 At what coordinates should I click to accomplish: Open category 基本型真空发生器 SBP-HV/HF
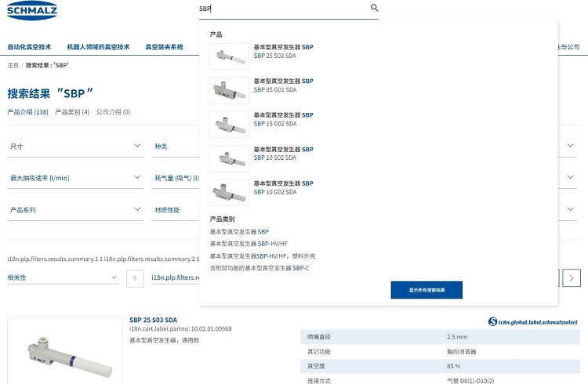point(249,244)
